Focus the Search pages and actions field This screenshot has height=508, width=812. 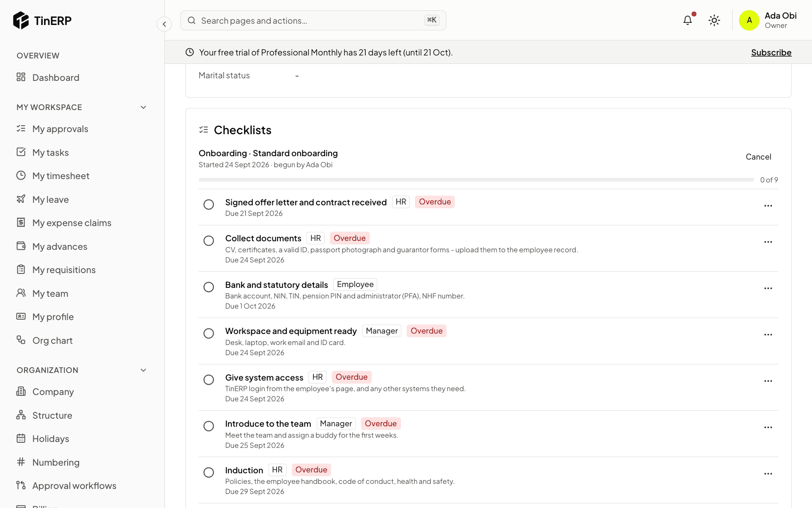pyautogui.click(x=313, y=20)
